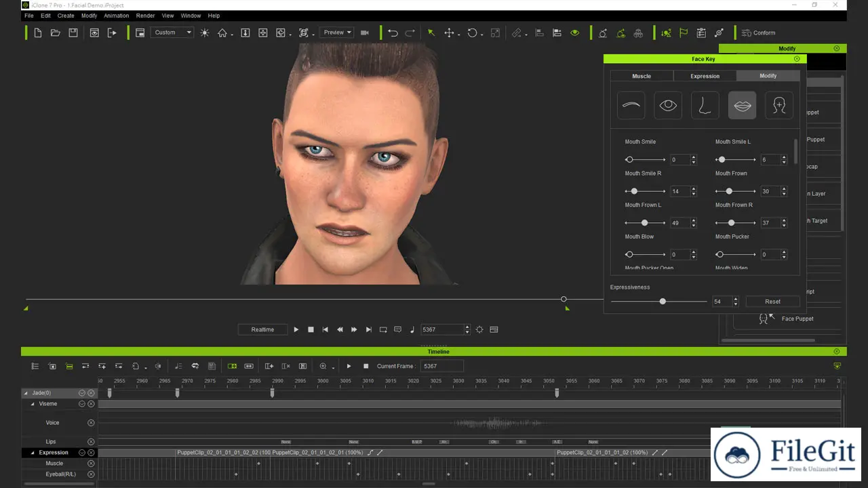This screenshot has height=488, width=868.
Task: Select the eyebrow region icon in Face Key
Action: pos(631,106)
